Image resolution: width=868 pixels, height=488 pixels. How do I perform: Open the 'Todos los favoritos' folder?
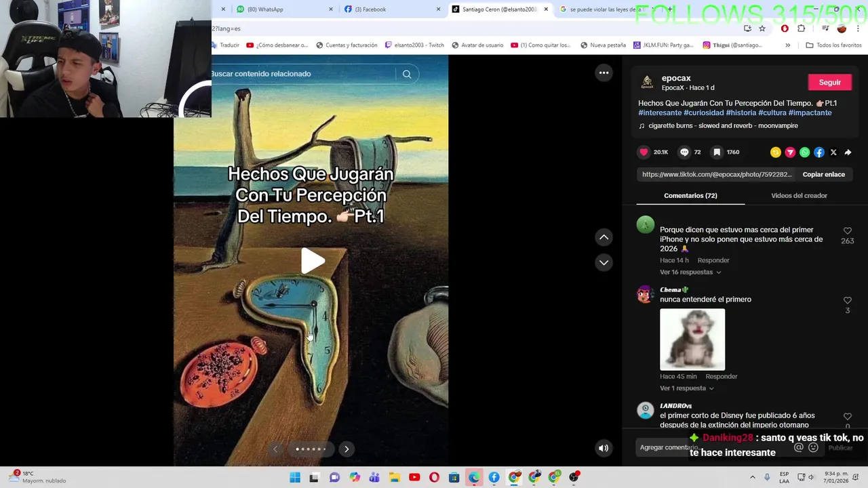coord(834,45)
